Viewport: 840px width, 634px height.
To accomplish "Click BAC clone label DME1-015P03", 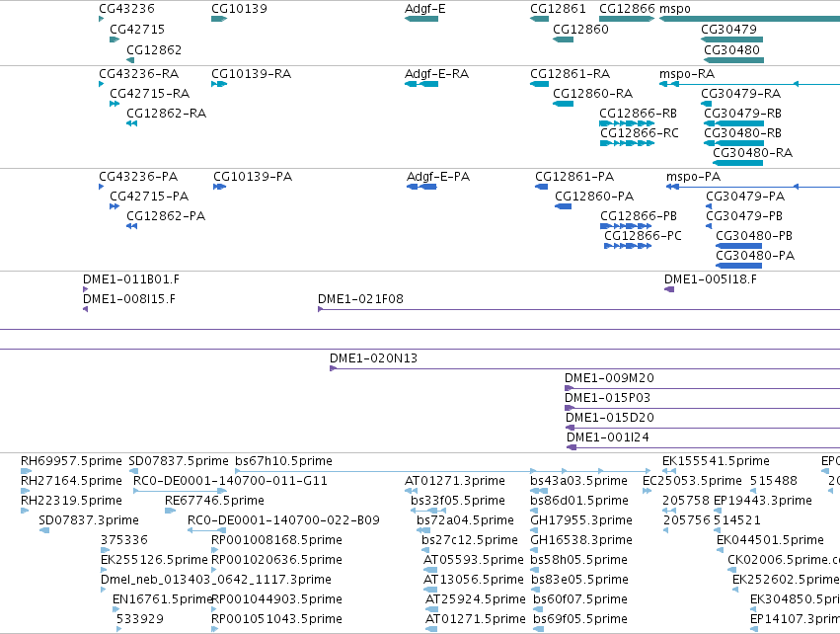I will tap(607, 398).
